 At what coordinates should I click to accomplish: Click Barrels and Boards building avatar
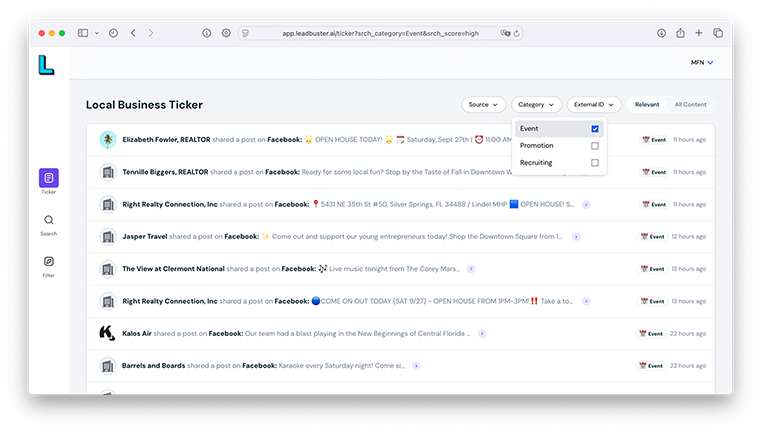point(108,366)
